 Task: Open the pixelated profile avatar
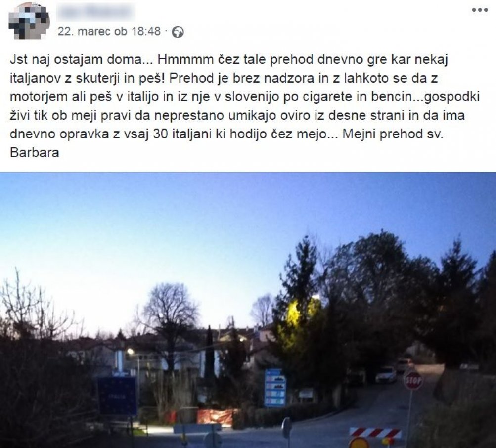(29, 21)
